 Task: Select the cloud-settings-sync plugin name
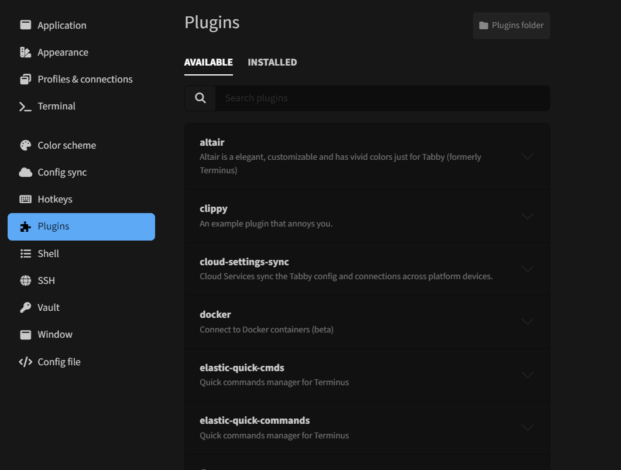[244, 262]
